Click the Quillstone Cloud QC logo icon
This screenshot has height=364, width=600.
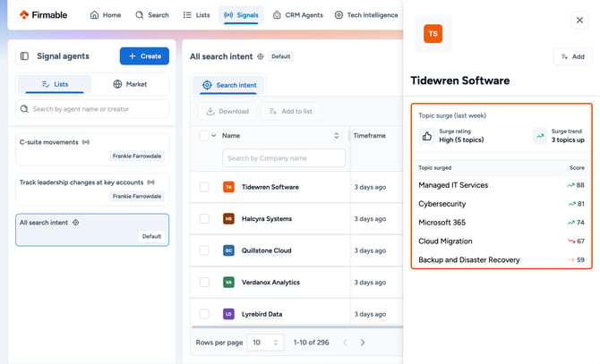[228, 250]
